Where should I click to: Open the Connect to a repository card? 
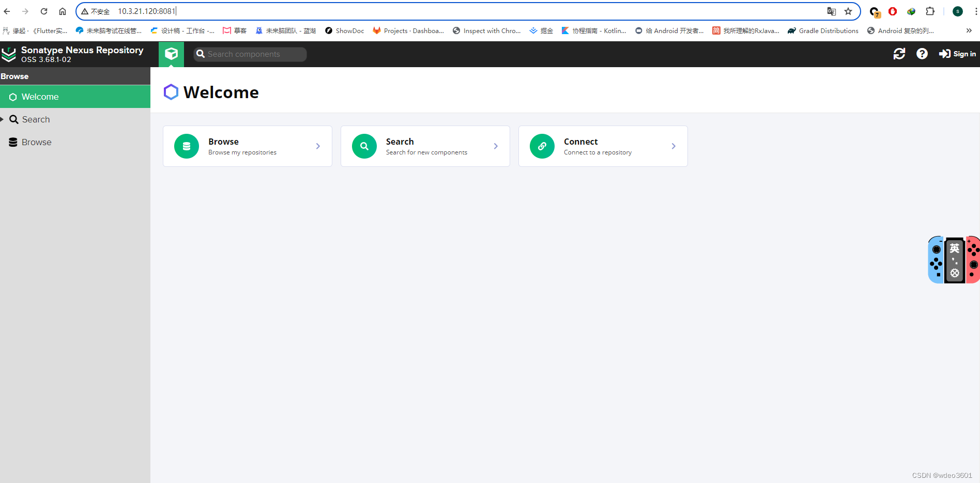(x=603, y=146)
